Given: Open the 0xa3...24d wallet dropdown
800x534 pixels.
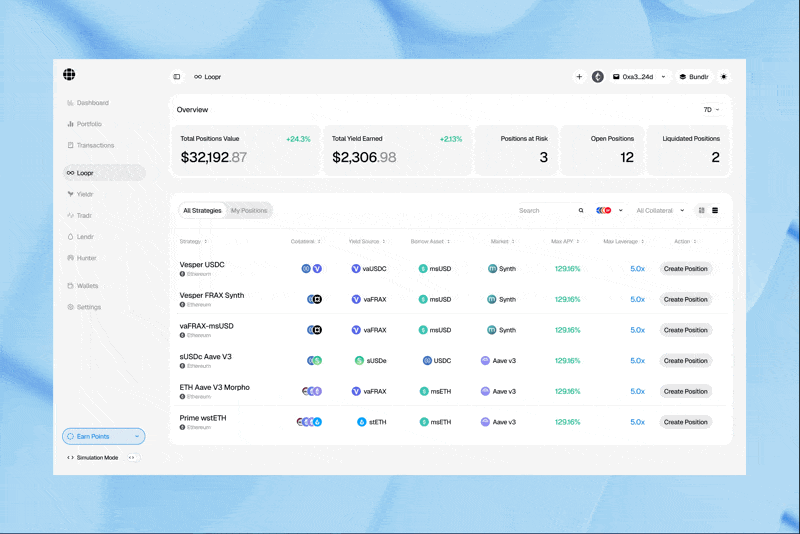Looking at the screenshot, I should [639, 77].
